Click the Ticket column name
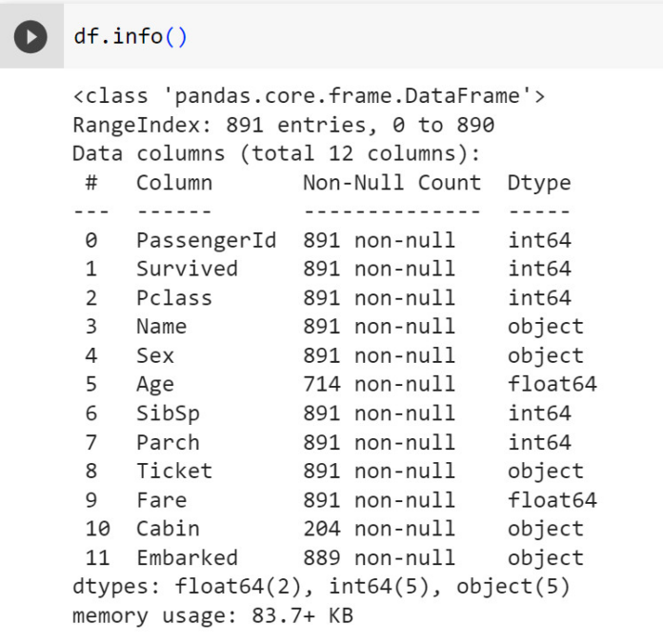This screenshot has width=663, height=644. (174, 471)
